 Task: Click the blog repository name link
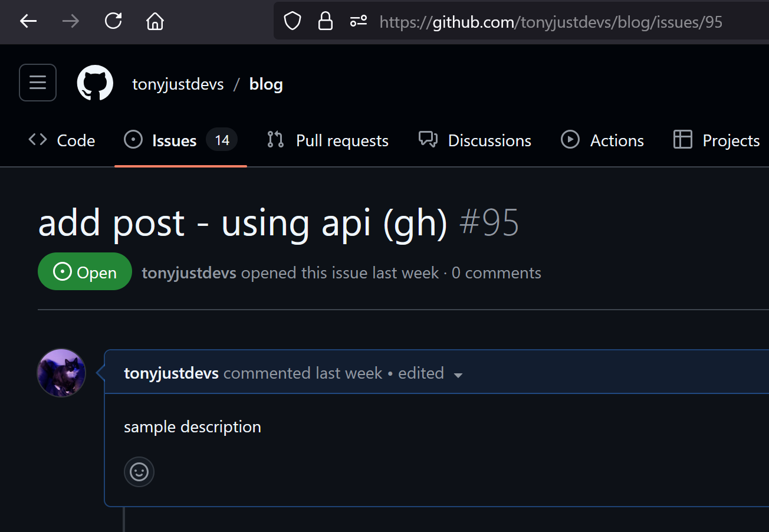266,84
